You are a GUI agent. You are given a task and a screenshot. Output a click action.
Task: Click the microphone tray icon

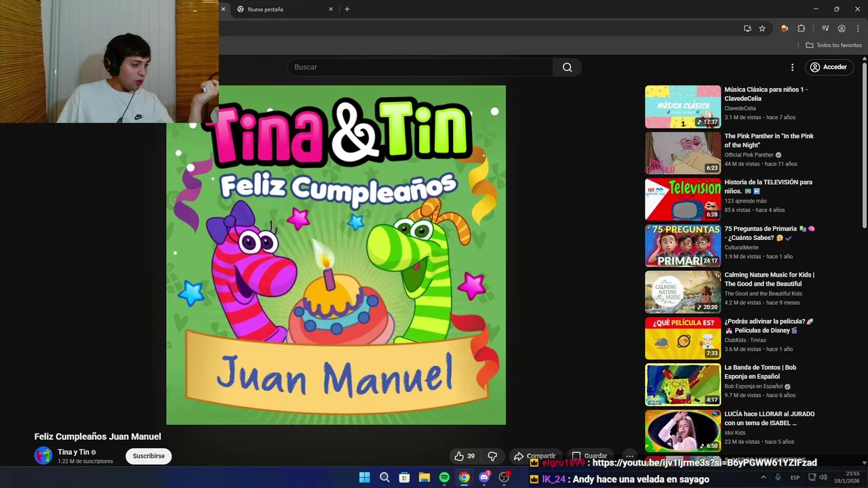click(x=778, y=477)
